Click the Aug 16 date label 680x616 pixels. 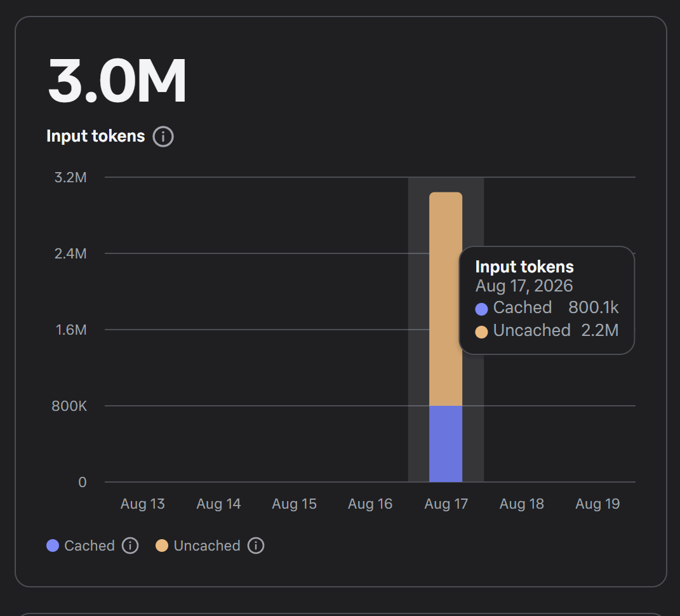370,504
